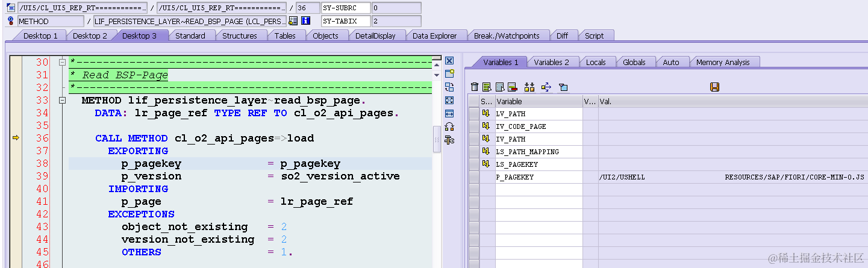Screen dimensions: 868x268
Task: Open the Script tab
Action: (594, 36)
